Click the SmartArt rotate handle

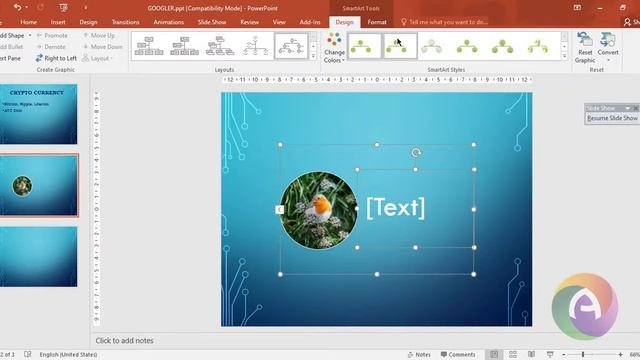(416, 153)
